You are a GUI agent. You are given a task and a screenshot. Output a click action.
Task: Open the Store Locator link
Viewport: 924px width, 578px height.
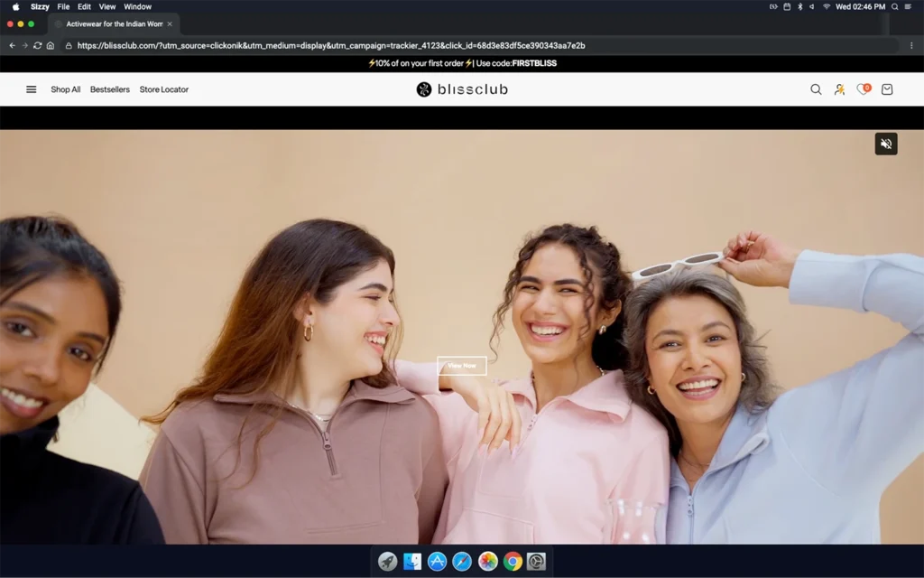(164, 89)
